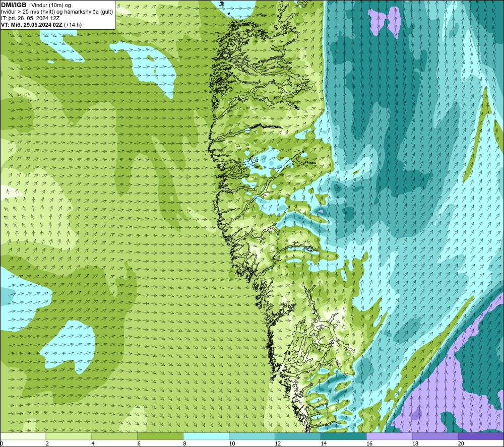This screenshot has width=504, height=447.
Task: Click the 'IT: þri. 28. 05. 2024 12Z' line
Action: point(30,18)
